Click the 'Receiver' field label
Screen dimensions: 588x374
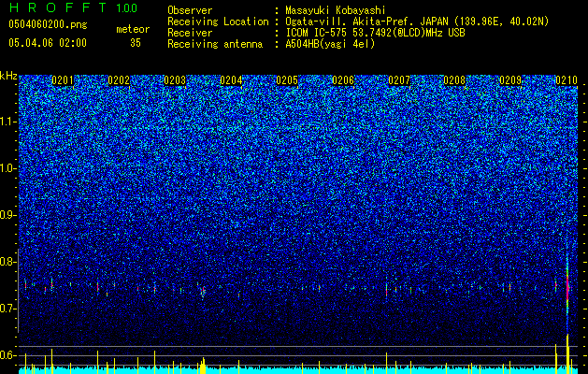(190, 33)
